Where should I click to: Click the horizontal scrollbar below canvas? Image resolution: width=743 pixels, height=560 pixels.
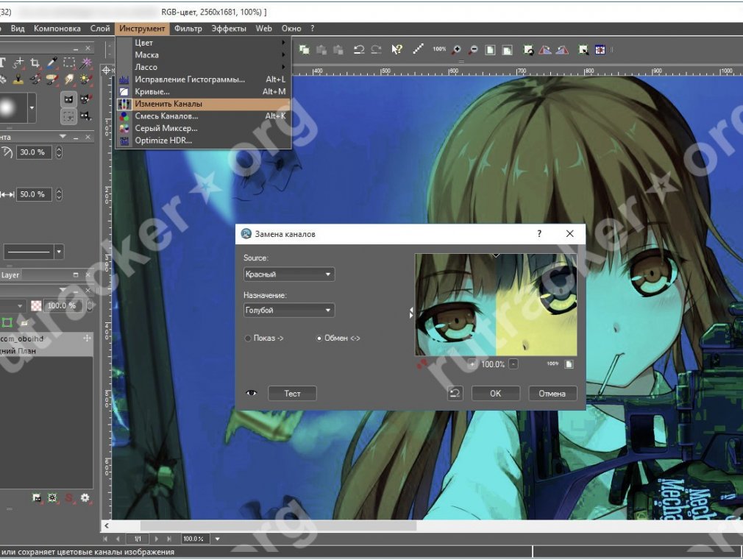pos(278,525)
